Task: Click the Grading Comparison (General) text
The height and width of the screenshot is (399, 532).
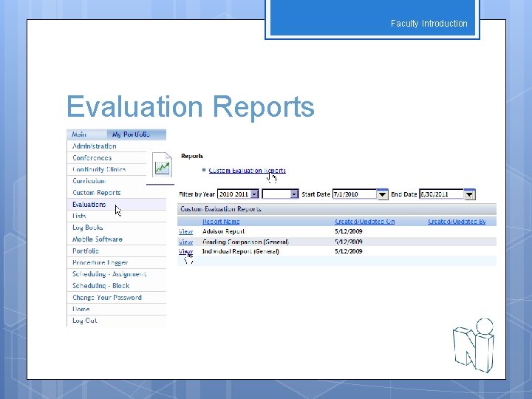Action: click(x=245, y=242)
